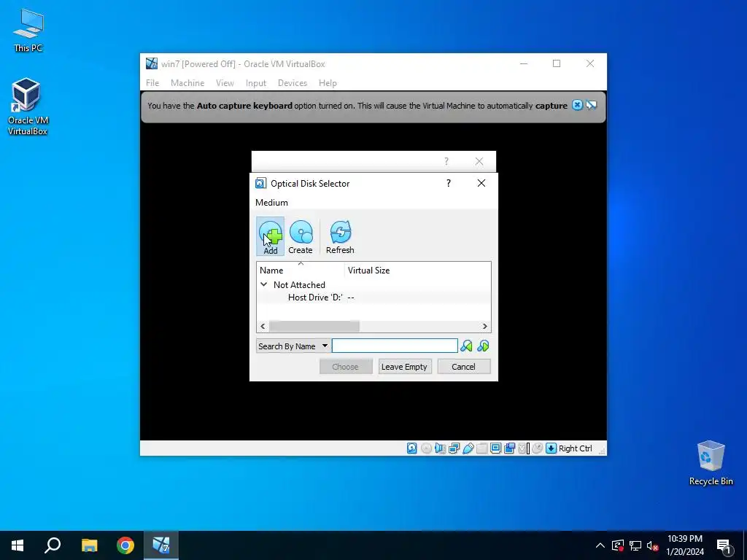Dismiss the auto capture keyboard notification
This screenshot has height=560, width=747.
click(577, 105)
